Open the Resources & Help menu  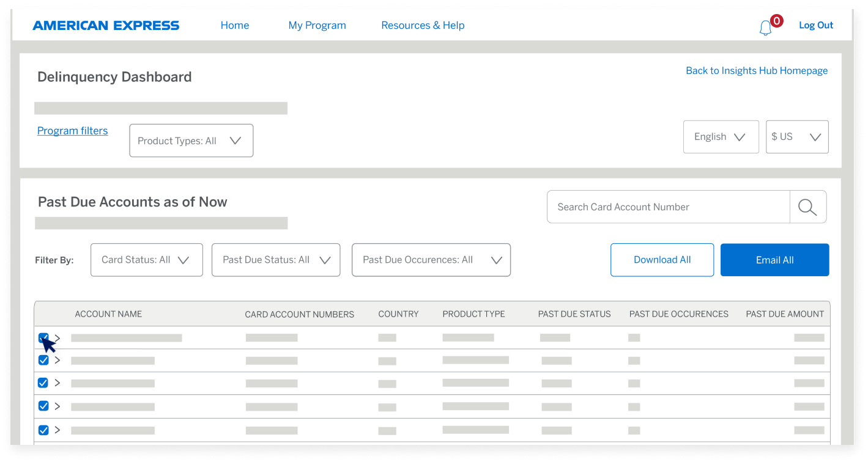[x=423, y=25]
